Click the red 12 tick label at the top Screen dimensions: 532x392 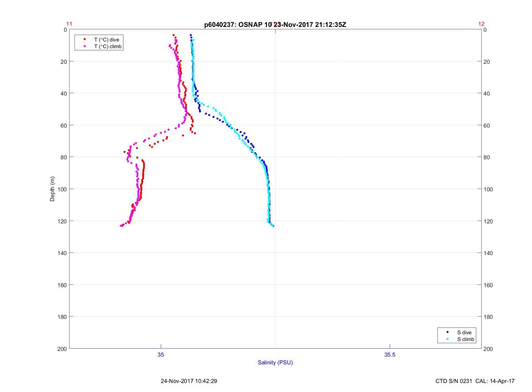pyautogui.click(x=481, y=24)
